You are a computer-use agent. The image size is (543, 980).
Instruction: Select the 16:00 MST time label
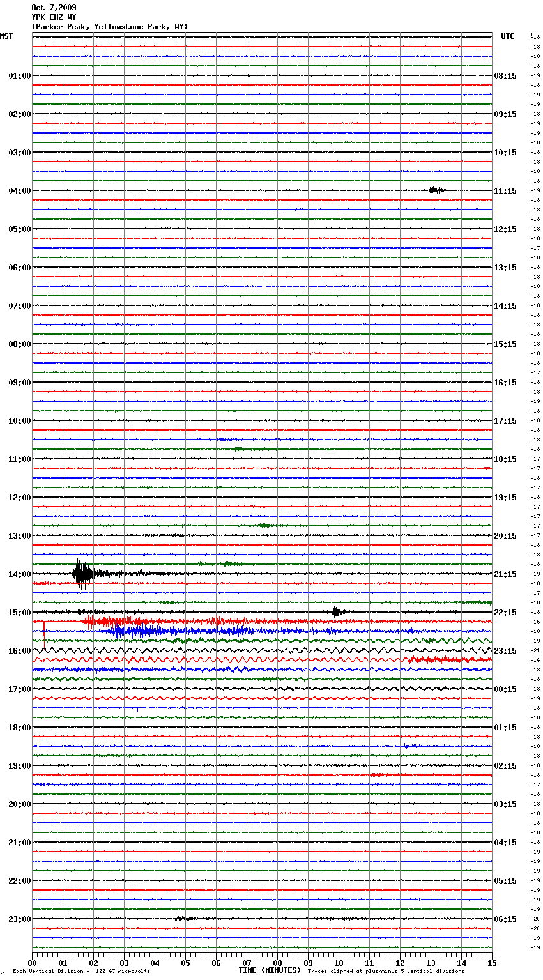coord(19,651)
